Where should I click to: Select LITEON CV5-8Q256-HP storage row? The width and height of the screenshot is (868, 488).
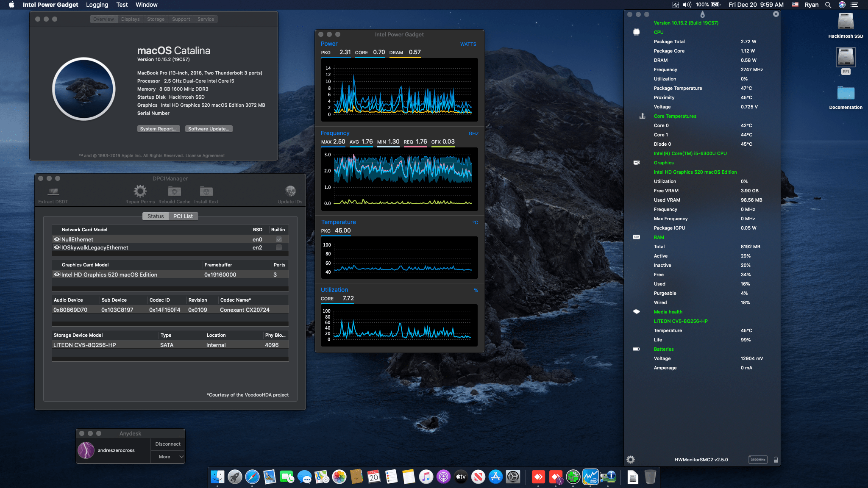point(170,345)
